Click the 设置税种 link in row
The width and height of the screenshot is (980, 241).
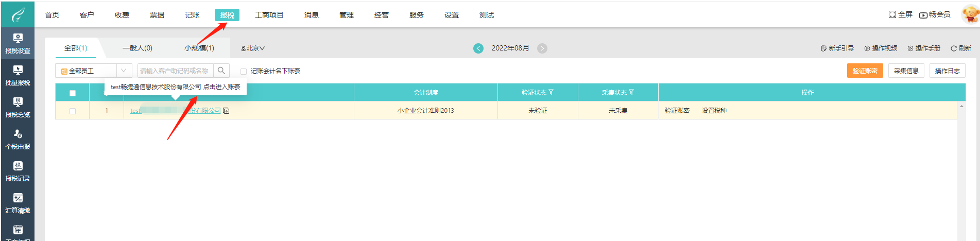click(x=714, y=111)
